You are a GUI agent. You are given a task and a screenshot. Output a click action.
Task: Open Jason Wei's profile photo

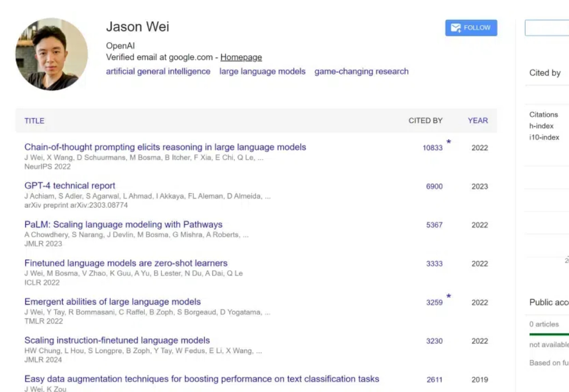coord(52,54)
